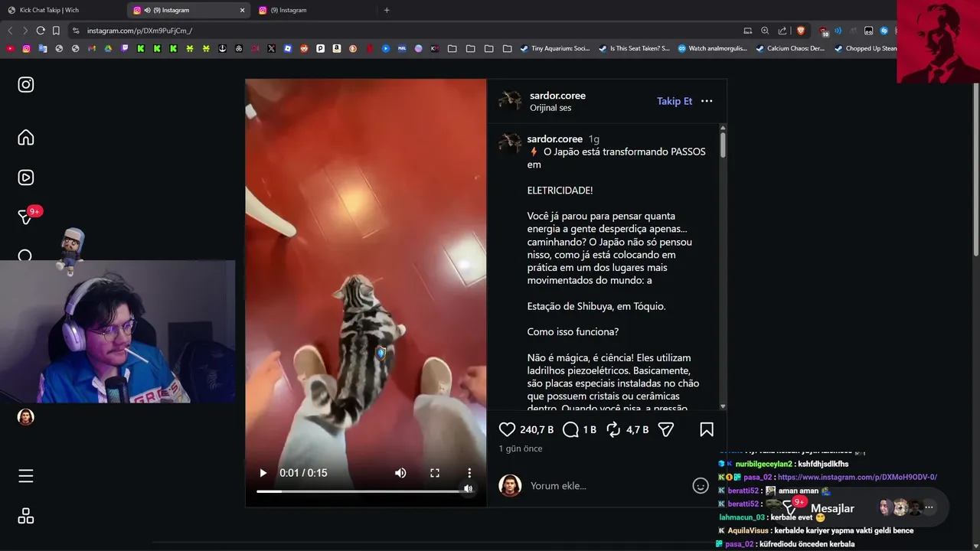Open the Google Drive bookmark icon
The width and height of the screenshot is (980, 551).
[x=108, y=48]
